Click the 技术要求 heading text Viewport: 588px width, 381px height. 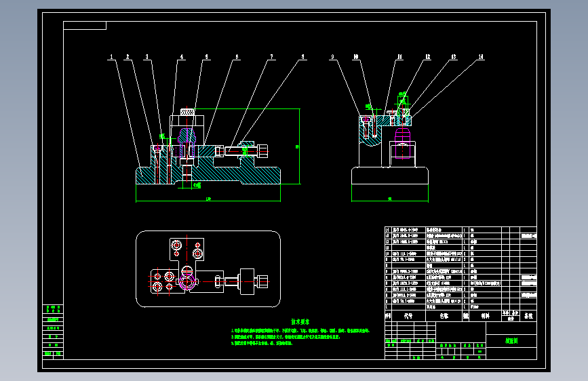tap(300, 322)
